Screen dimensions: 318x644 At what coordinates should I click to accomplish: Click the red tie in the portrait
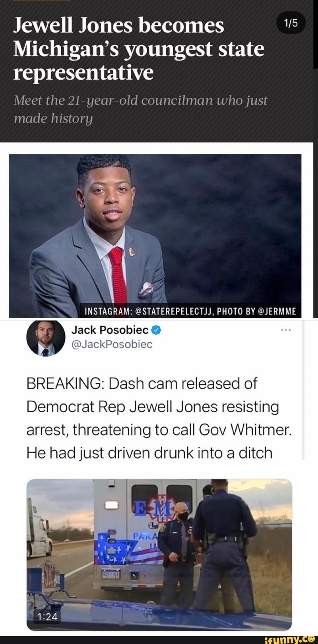coord(118,272)
